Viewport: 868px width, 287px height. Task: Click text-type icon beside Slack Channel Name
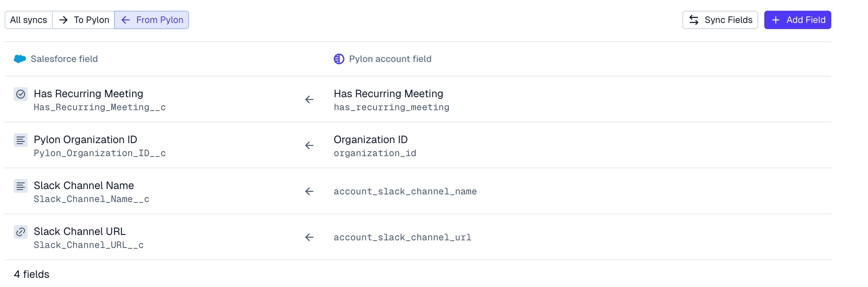(x=21, y=186)
